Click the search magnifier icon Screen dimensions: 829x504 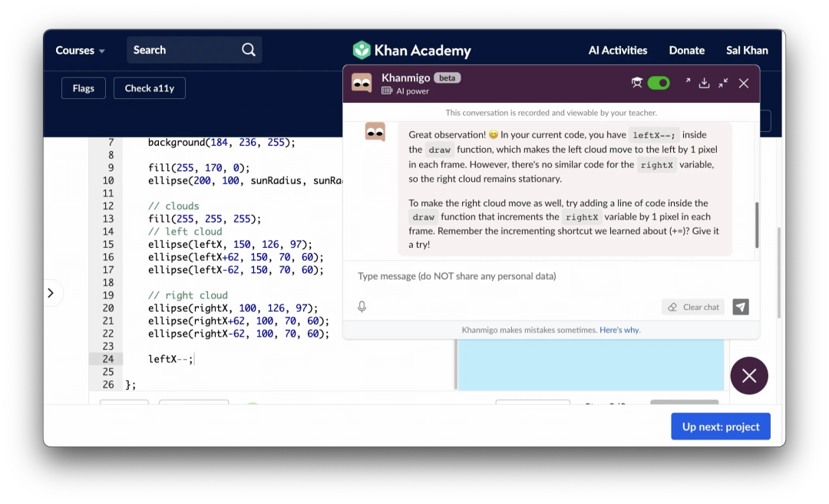[x=249, y=50]
